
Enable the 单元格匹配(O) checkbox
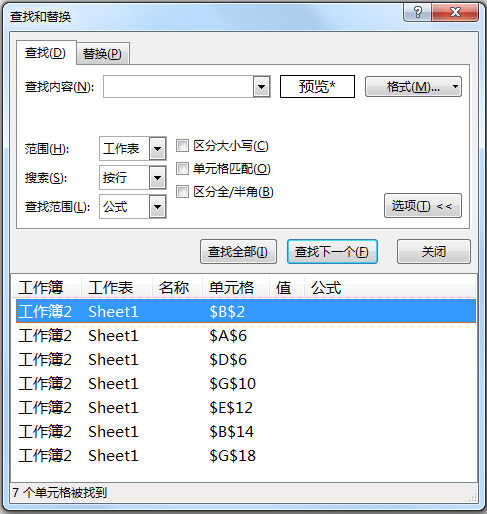pos(182,169)
